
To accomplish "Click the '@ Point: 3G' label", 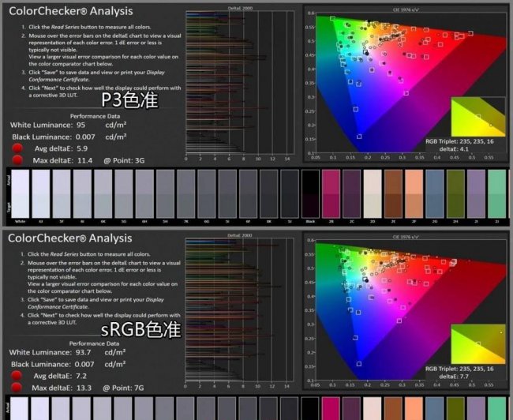I will (124, 160).
